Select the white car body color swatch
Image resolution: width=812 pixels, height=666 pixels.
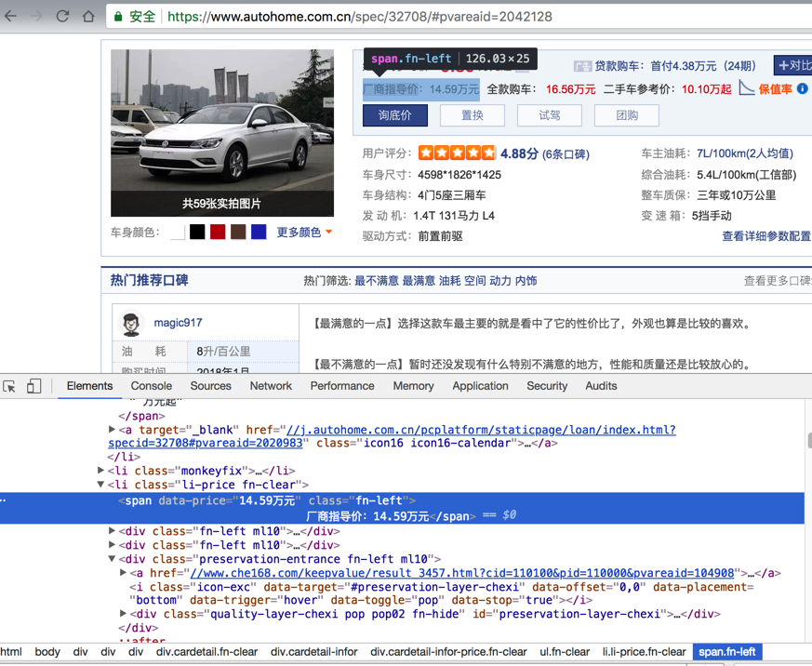click(x=178, y=232)
